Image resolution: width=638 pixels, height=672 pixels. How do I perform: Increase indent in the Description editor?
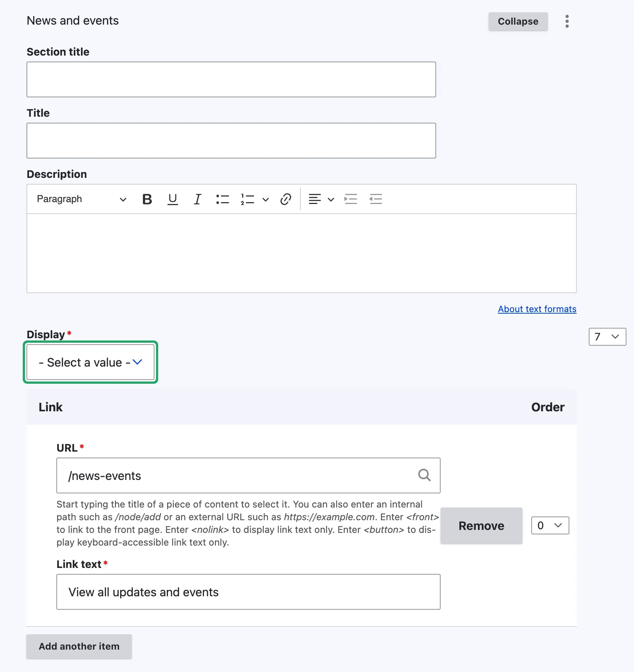351,199
